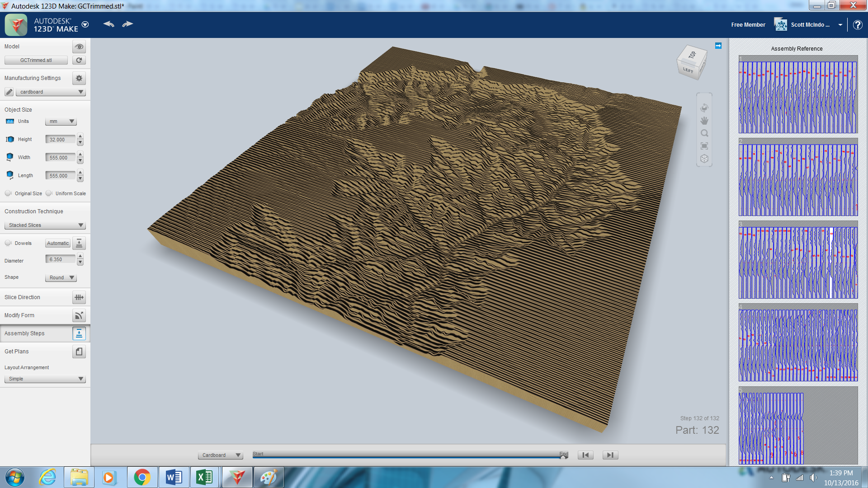Toggle perspective cube view icon
Image resolution: width=868 pixels, height=488 pixels.
pos(704,159)
